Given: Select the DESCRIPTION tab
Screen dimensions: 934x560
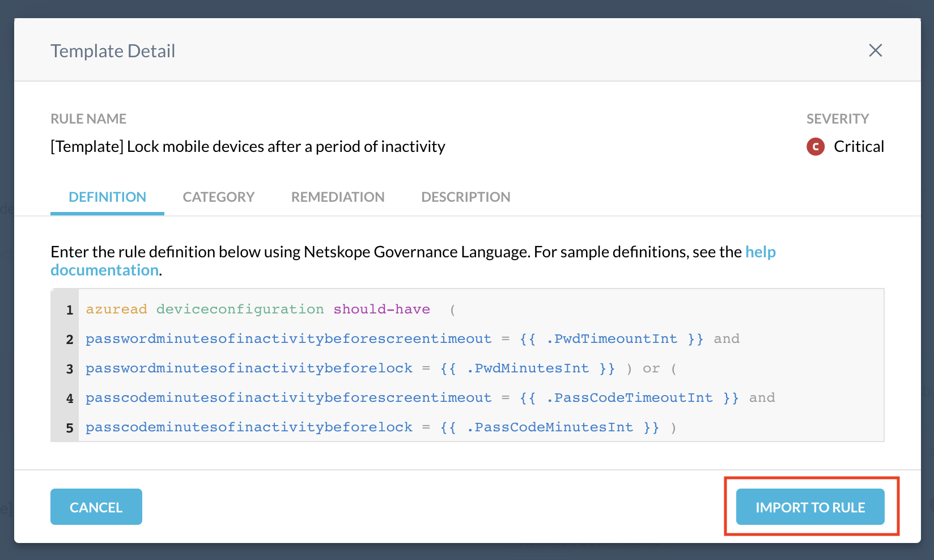Looking at the screenshot, I should tap(465, 197).
